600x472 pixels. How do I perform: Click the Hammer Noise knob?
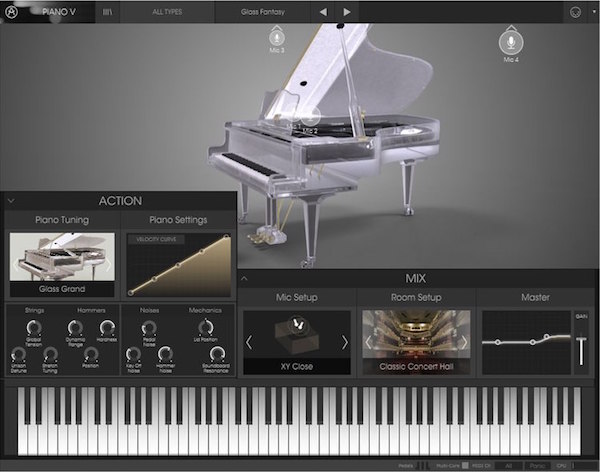click(x=165, y=354)
